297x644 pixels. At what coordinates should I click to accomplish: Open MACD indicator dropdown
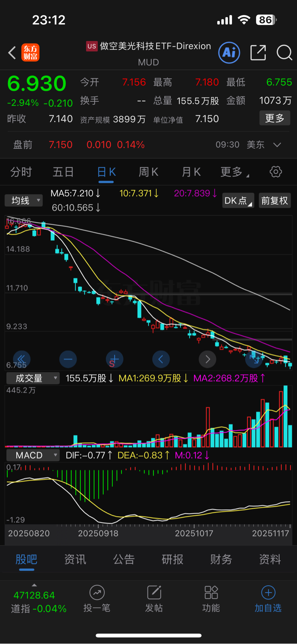(x=33, y=455)
